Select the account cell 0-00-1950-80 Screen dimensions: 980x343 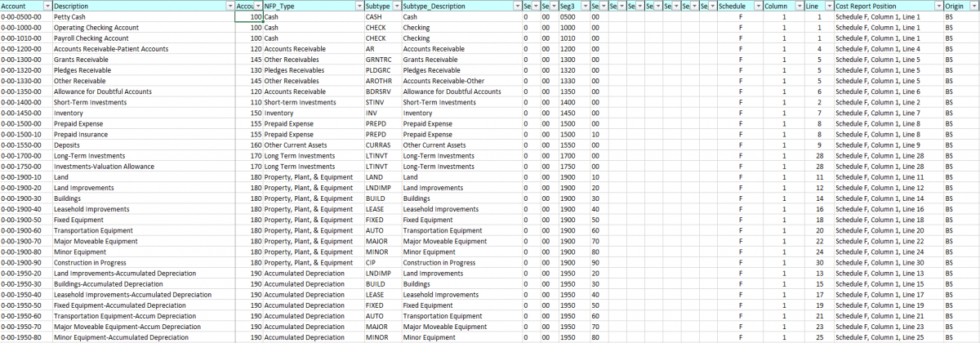(x=26, y=336)
